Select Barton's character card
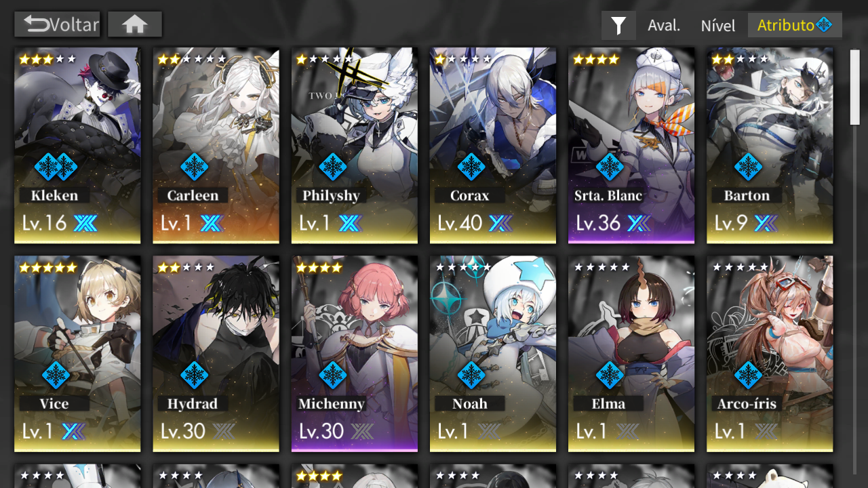The width and height of the screenshot is (868, 488). pyautogui.click(x=770, y=145)
